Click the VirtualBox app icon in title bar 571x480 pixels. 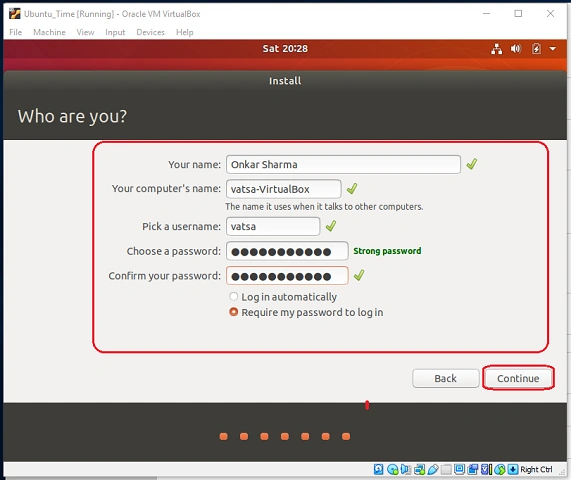[15, 13]
